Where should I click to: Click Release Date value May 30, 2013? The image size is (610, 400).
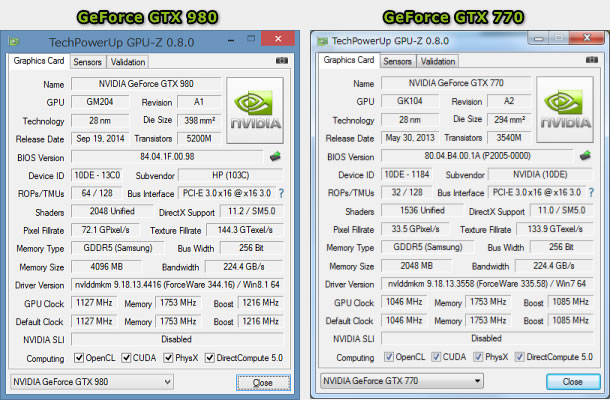(x=410, y=138)
